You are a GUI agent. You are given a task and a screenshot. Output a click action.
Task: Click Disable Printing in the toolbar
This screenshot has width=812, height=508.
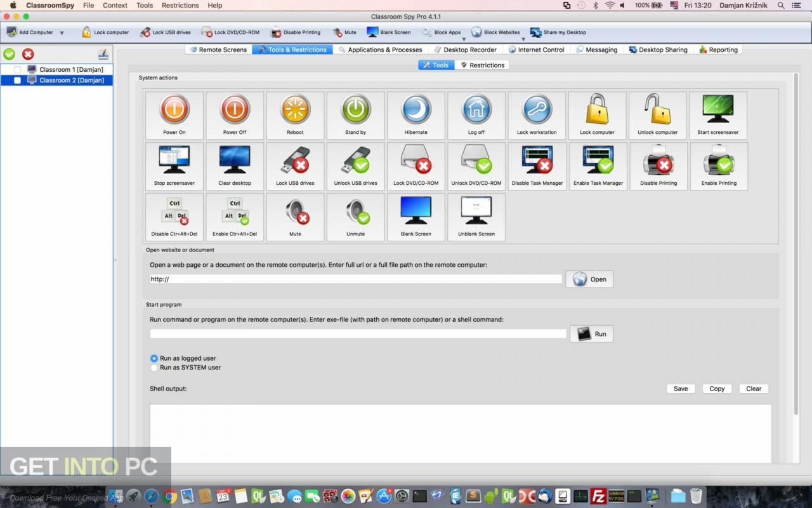coord(296,32)
